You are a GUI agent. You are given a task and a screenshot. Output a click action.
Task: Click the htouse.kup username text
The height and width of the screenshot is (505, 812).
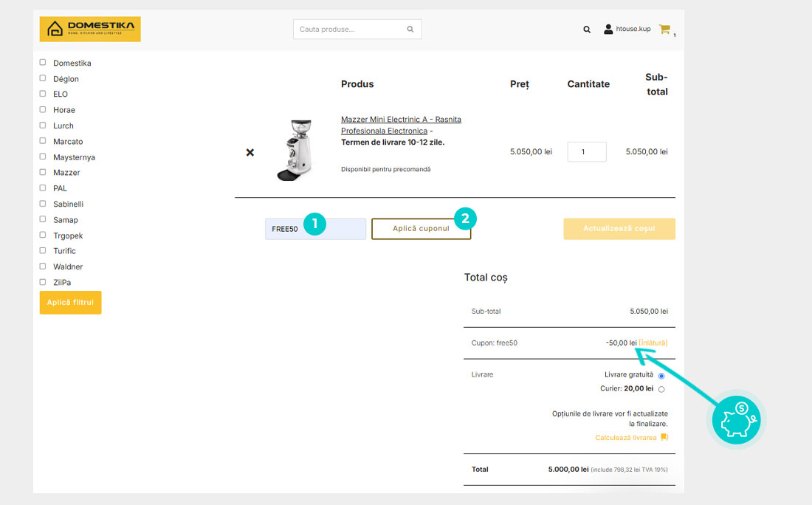(x=633, y=29)
